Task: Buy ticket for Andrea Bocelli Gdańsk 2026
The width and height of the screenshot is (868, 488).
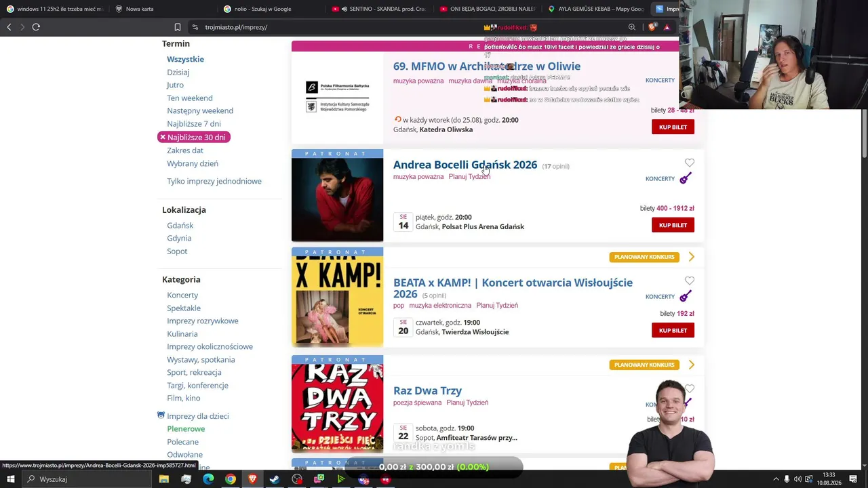Action: (x=673, y=225)
